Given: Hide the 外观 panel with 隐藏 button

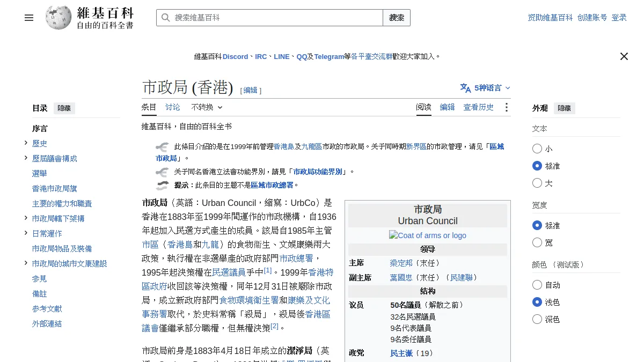Looking at the screenshot, I should click(565, 108).
